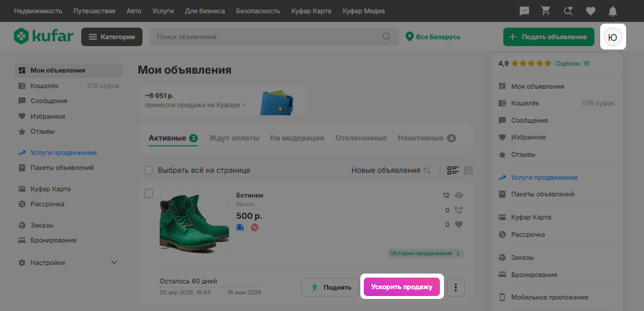
Task: Open Услуги продвижения in the dropdown panel
Action: pyautogui.click(x=544, y=177)
